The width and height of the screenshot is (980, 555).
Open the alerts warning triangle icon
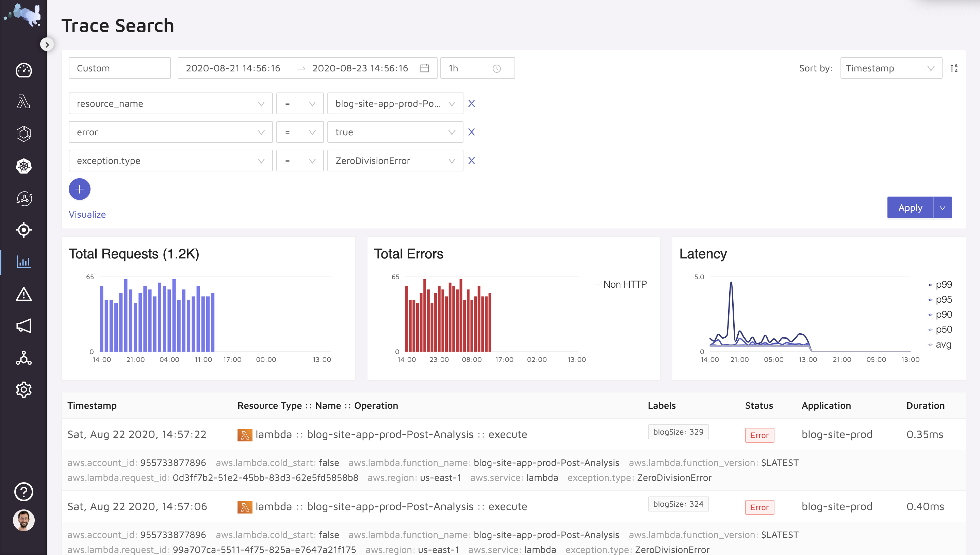point(23,294)
